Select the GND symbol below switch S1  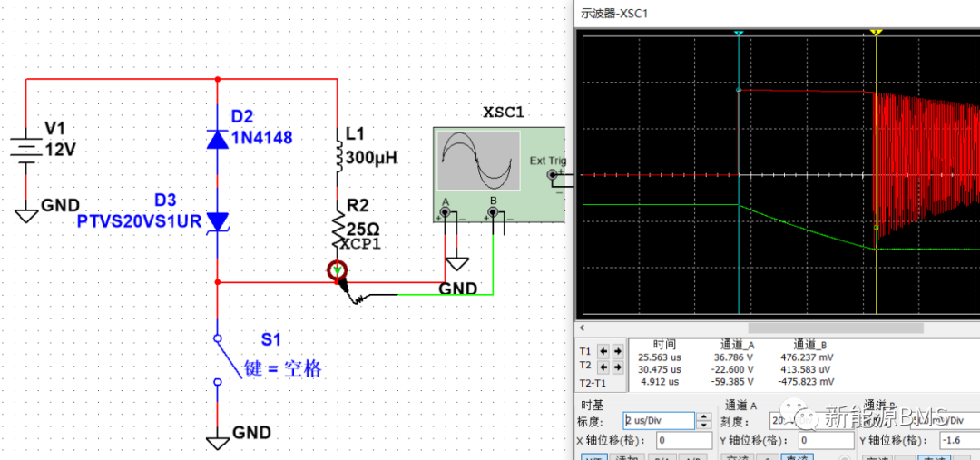tap(218, 441)
